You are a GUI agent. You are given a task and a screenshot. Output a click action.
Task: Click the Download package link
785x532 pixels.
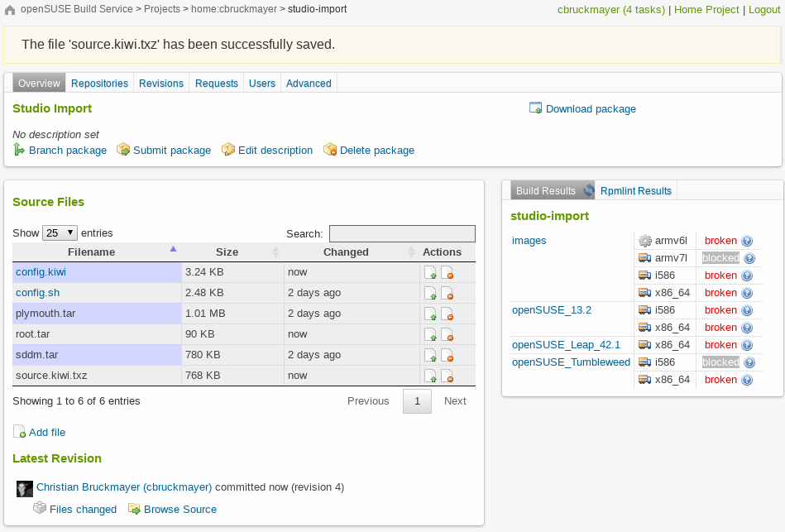[591, 109]
